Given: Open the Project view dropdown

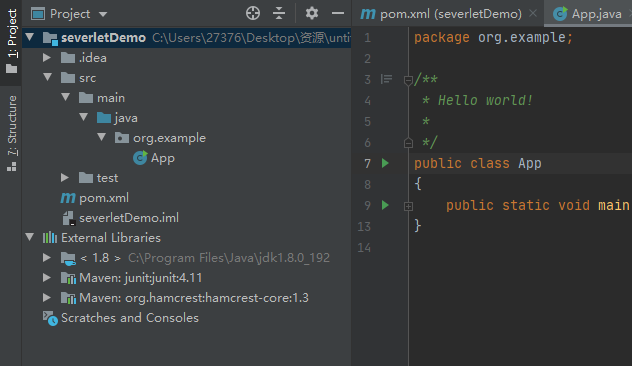Looking at the screenshot, I should tap(103, 14).
